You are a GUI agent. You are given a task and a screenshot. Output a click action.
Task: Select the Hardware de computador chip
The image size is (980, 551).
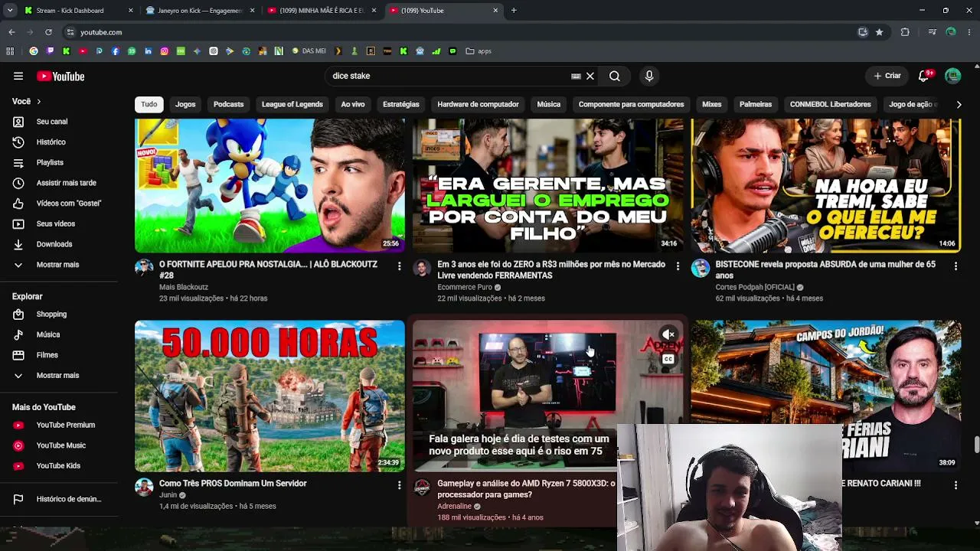(x=478, y=104)
